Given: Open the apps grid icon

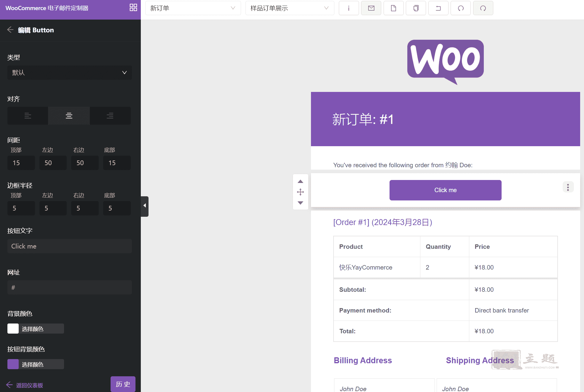Looking at the screenshot, I should point(133,8).
